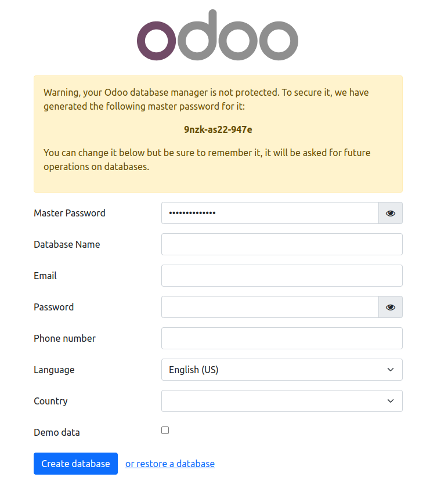Viewport: 448px width, 499px height.
Task: Click the yellow warning banner
Action: 218,133
